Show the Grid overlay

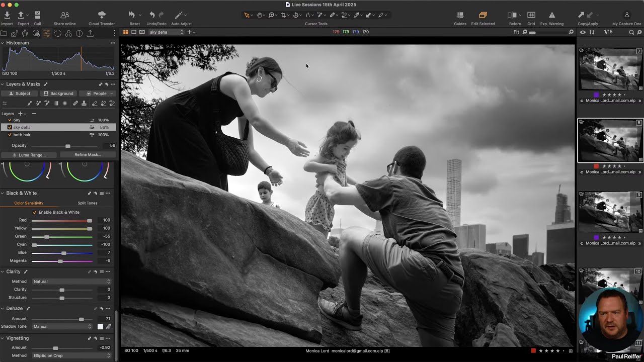(531, 15)
